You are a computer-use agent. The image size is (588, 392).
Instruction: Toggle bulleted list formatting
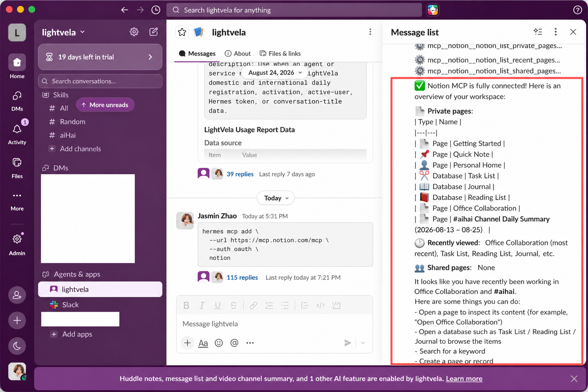(285, 305)
